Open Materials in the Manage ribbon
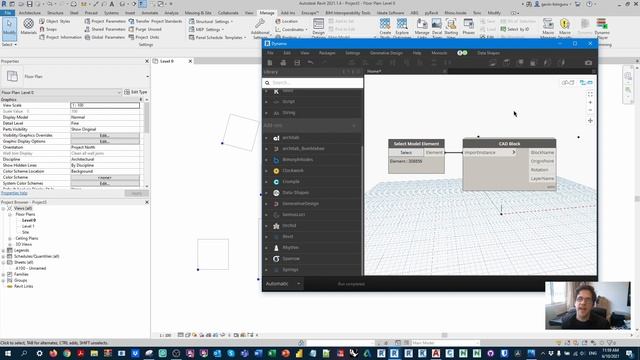The image size is (640, 360). [28, 27]
